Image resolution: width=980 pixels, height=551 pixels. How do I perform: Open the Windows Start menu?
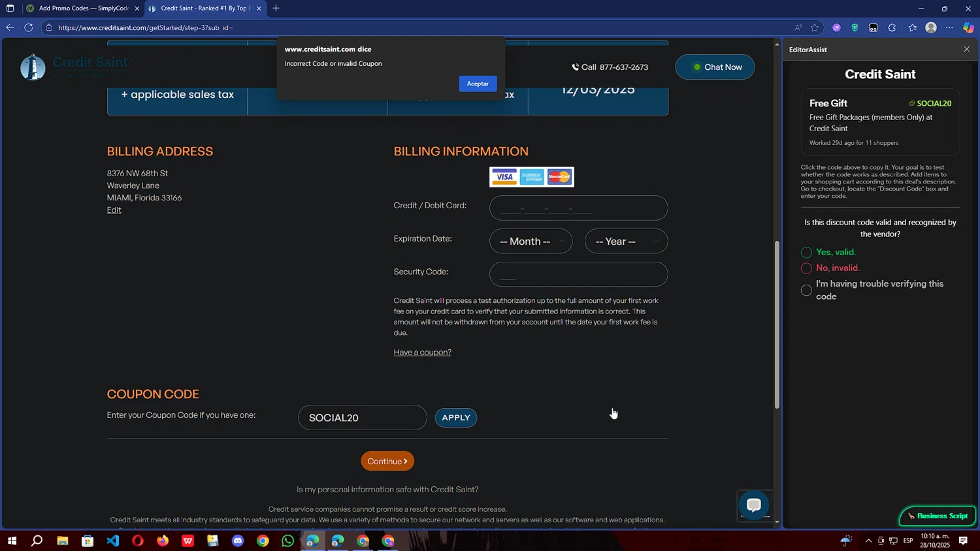(12, 541)
